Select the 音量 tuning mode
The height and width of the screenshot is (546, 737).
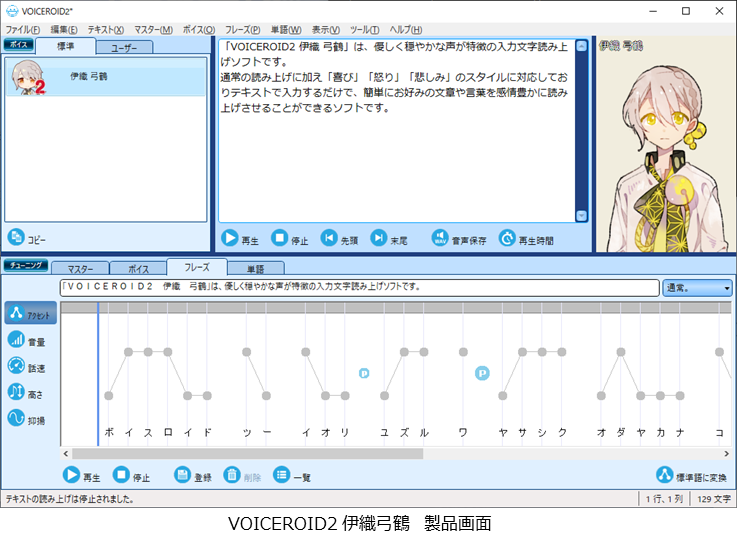pyautogui.click(x=27, y=340)
